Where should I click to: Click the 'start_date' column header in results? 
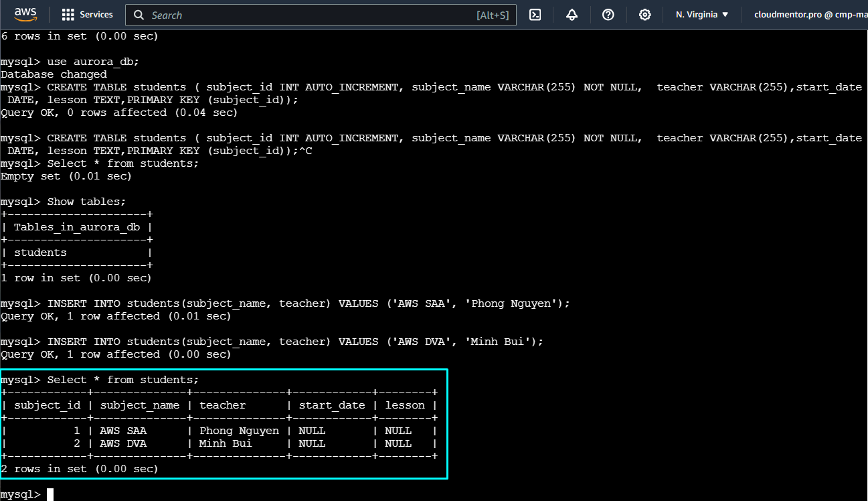332,405
